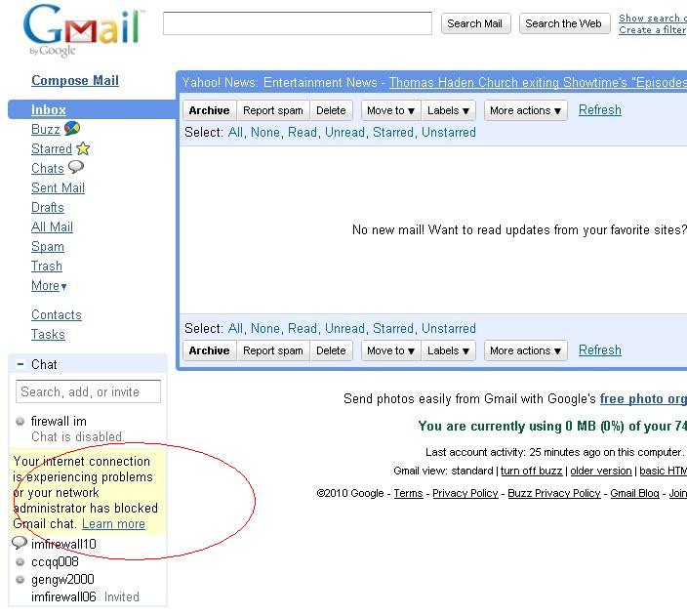Click the bottom Archive button
Screen dimensions: 687x616
(x=210, y=350)
